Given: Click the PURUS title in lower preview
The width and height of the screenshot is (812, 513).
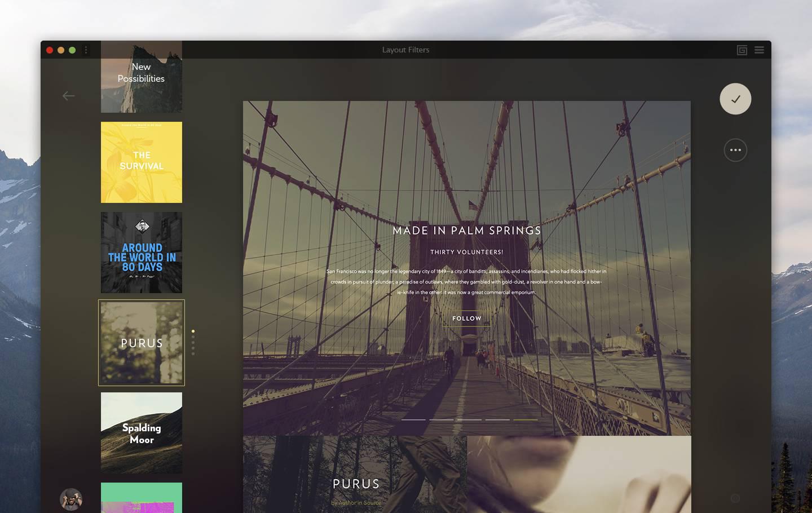Looking at the screenshot, I should tap(356, 484).
